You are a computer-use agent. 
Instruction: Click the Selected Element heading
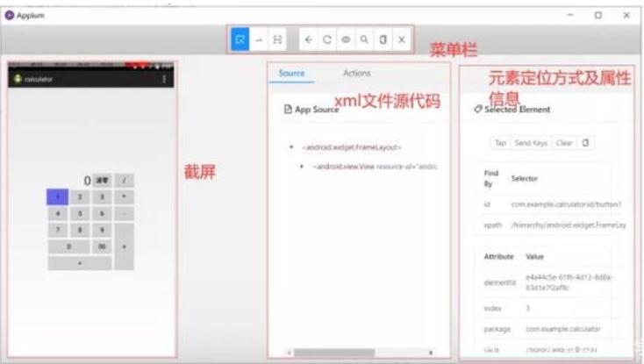pyautogui.click(x=517, y=110)
